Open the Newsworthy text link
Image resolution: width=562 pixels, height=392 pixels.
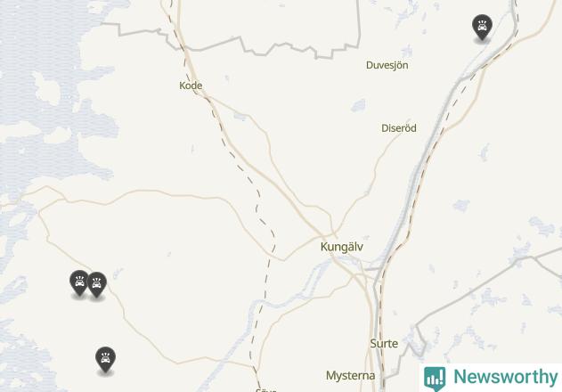506,377
